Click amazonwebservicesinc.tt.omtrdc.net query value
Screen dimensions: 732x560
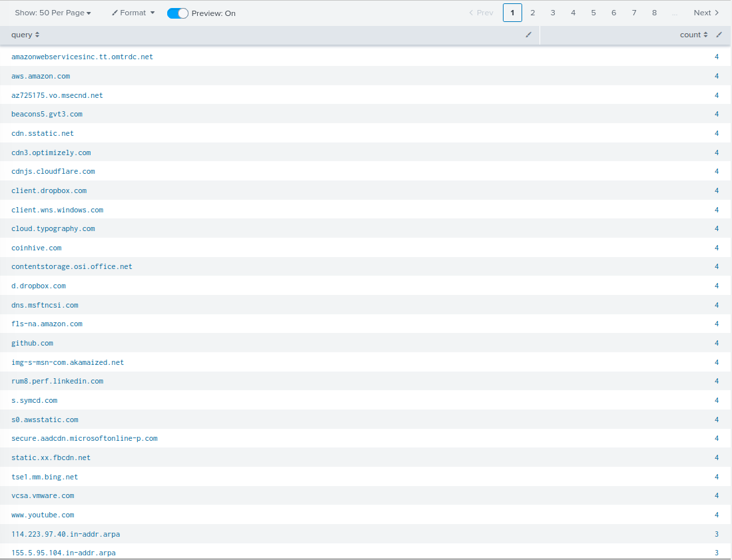tap(82, 57)
